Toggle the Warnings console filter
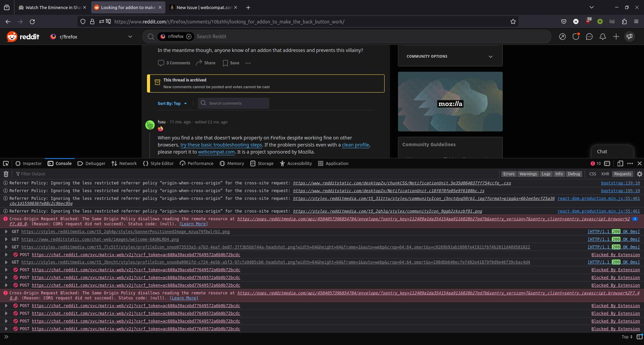 pos(528,174)
